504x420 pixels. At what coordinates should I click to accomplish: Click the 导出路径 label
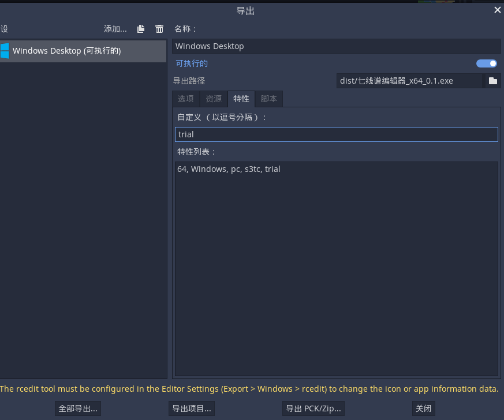pyautogui.click(x=189, y=81)
